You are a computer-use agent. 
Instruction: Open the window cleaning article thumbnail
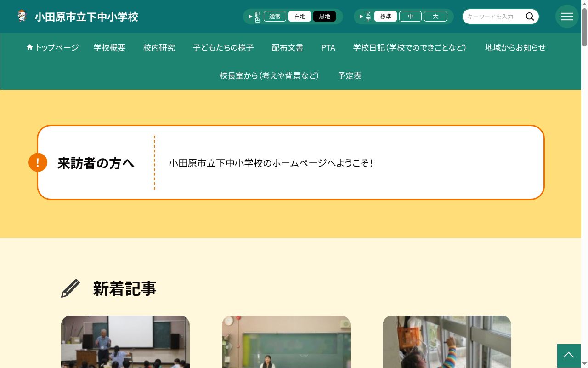pos(447,342)
